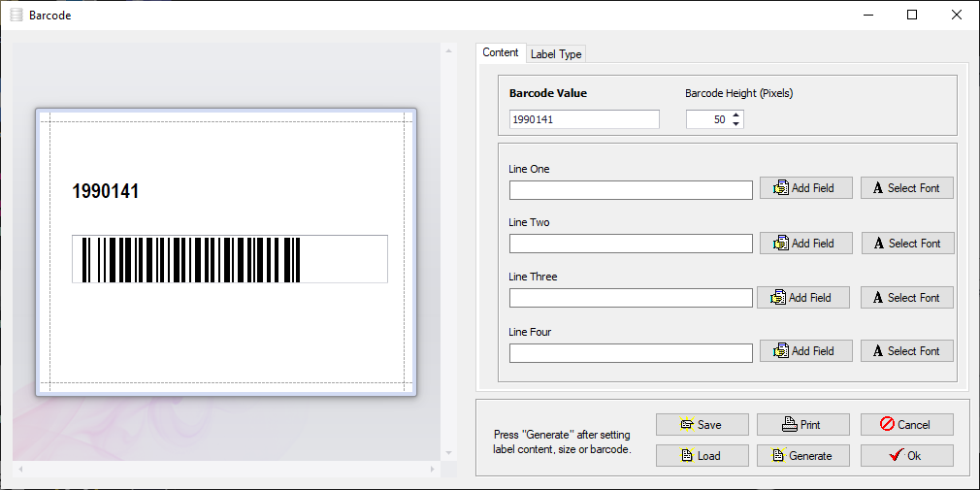980x490 pixels.
Task: Click the Print button printer icon
Action: tap(790, 425)
